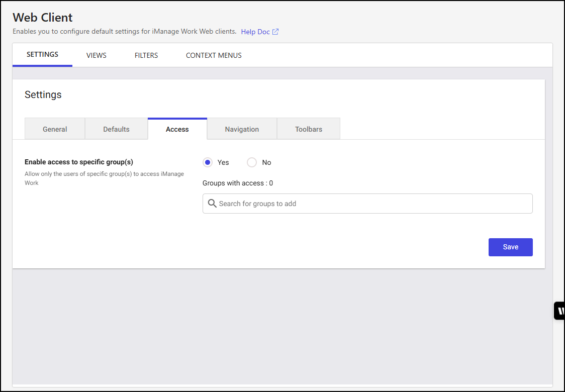This screenshot has width=565, height=392.
Task: Open the General settings tab
Action: coord(54,129)
